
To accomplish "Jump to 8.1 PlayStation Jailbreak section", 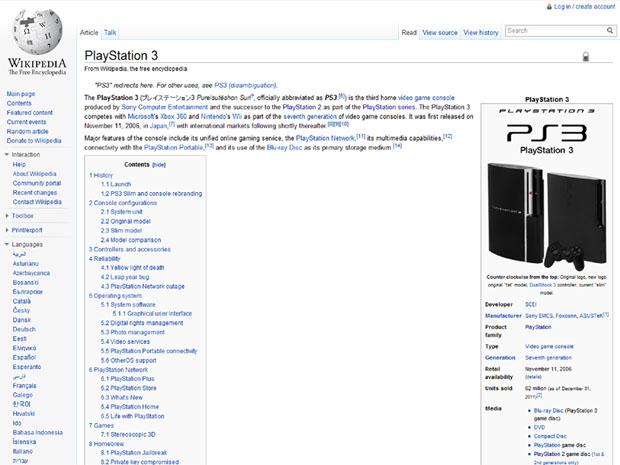I will click(134, 452).
